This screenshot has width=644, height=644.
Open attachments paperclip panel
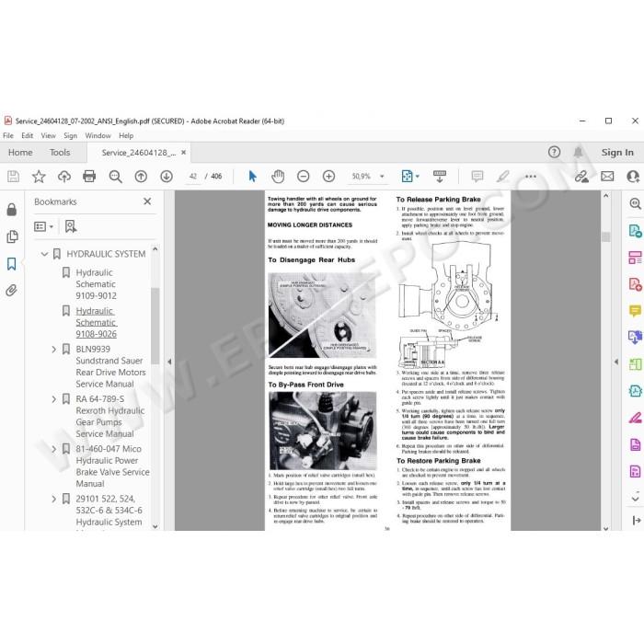11,291
